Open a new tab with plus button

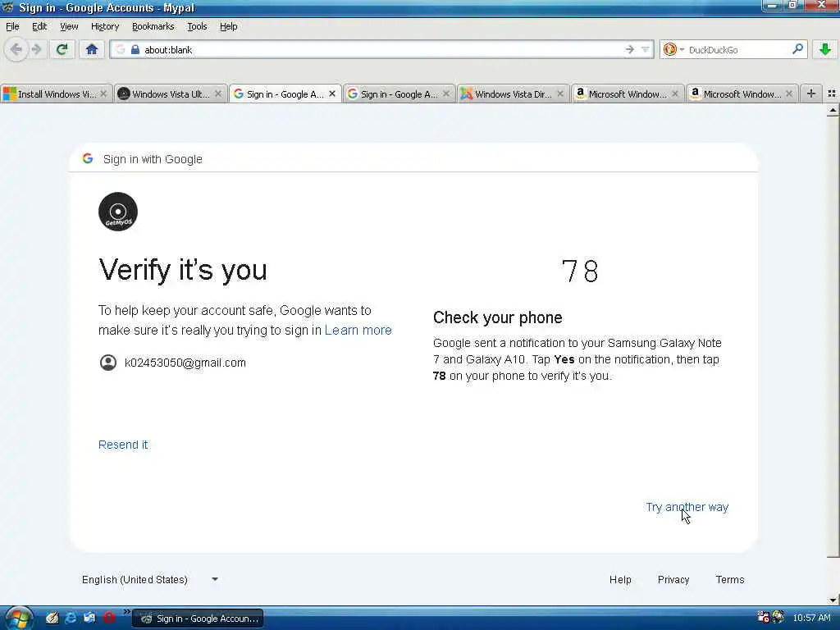click(x=811, y=94)
